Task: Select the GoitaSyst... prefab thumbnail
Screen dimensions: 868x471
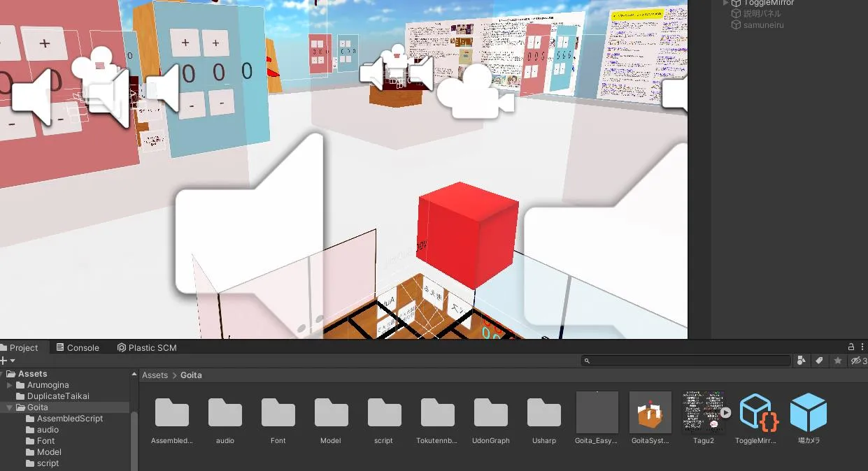Action: [x=650, y=412]
